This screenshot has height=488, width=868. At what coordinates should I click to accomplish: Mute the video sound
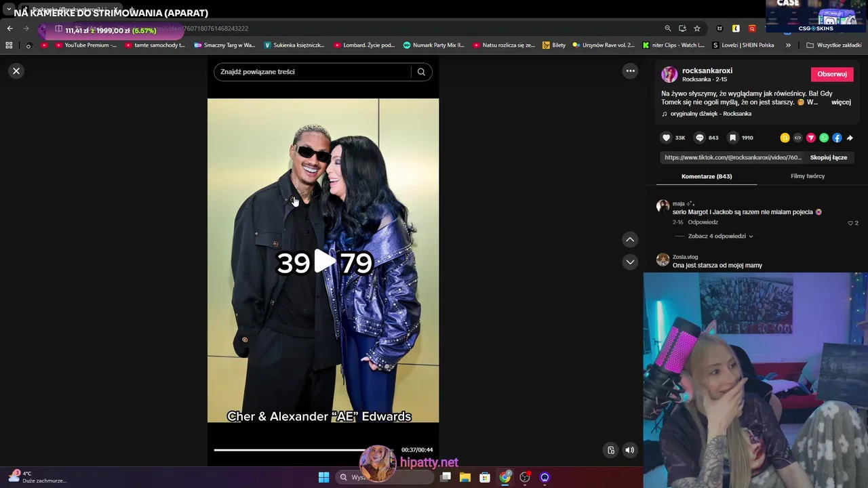tap(630, 450)
